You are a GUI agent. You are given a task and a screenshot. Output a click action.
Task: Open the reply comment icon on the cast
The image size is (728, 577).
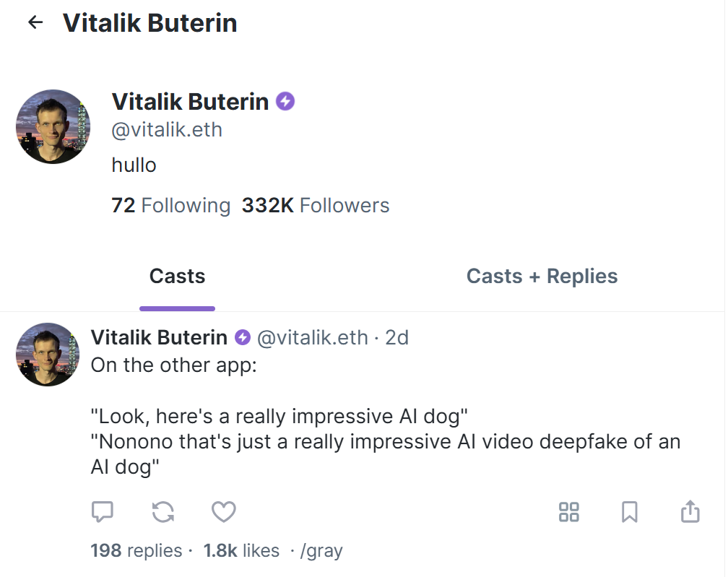click(103, 512)
